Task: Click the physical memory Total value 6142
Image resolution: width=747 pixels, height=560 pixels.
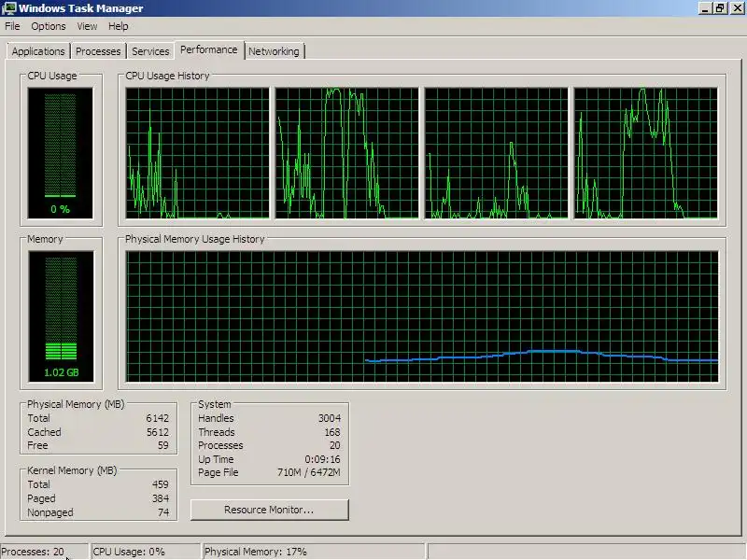Action: tap(157, 418)
